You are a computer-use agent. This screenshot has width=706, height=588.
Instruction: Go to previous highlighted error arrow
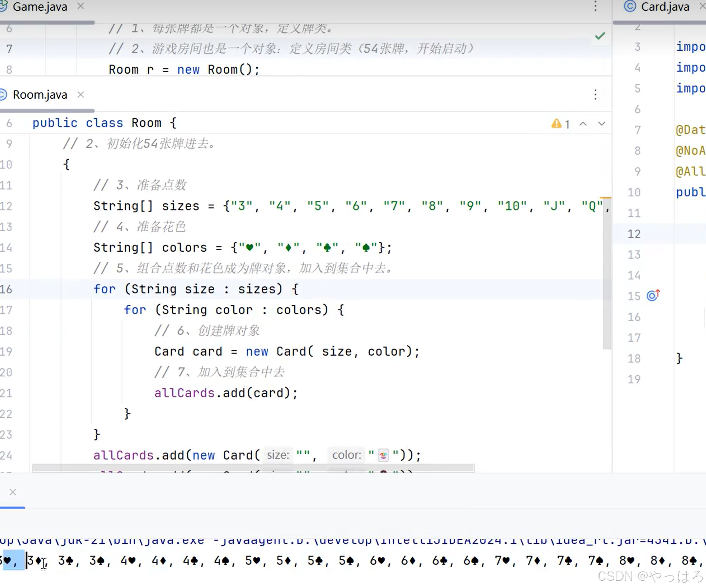583,124
